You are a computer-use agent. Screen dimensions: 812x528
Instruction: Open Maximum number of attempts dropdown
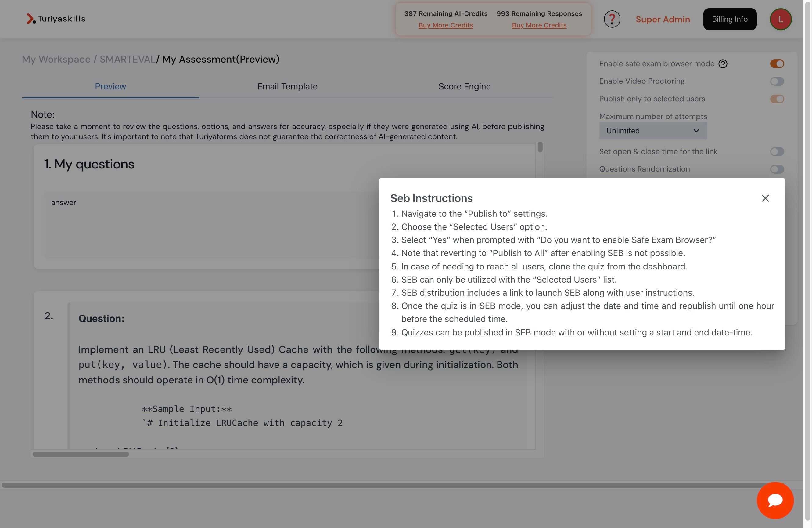pyautogui.click(x=653, y=131)
